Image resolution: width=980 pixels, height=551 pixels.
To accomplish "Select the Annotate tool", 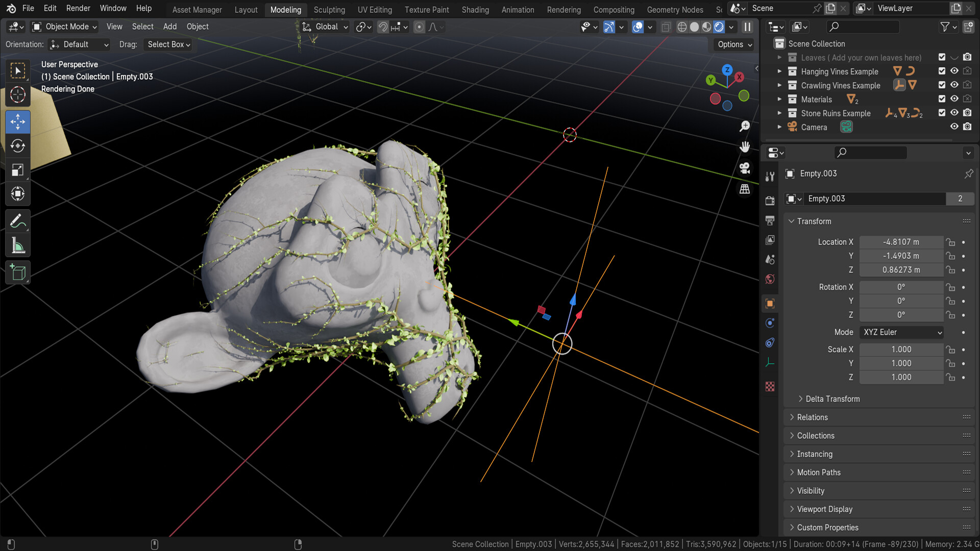I will coord(18,220).
